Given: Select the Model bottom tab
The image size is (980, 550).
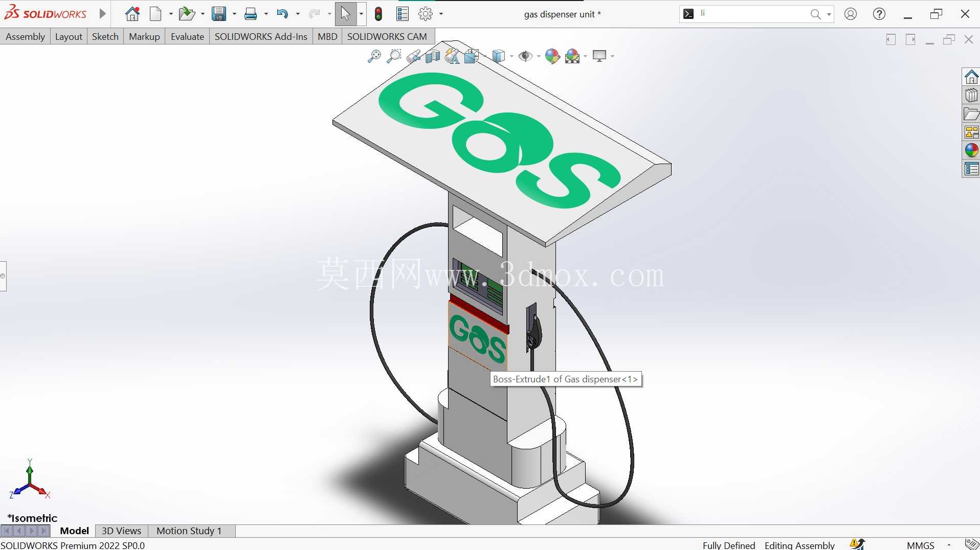Looking at the screenshot, I should point(74,531).
